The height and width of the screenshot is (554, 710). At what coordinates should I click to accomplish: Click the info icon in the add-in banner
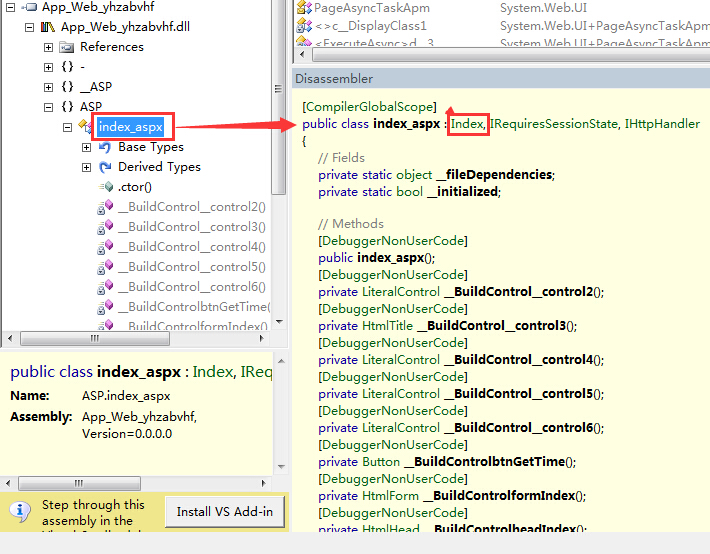20,511
